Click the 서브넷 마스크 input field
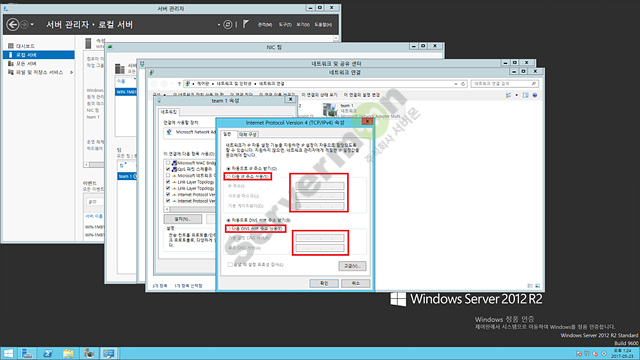 coord(320,196)
